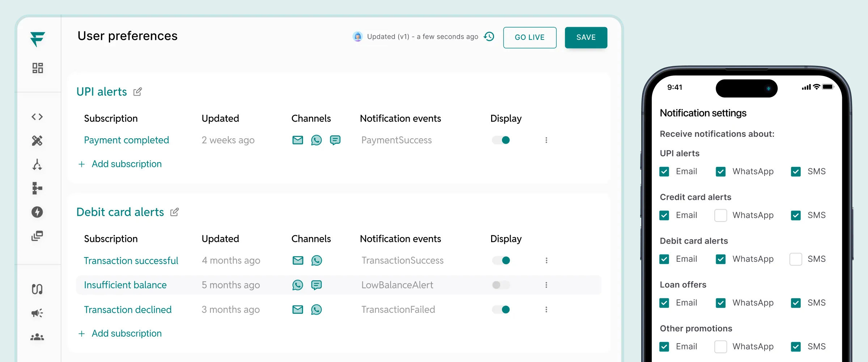Image resolution: width=868 pixels, height=362 pixels.
Task: Click the Debit card alerts section title
Action: pos(120,212)
